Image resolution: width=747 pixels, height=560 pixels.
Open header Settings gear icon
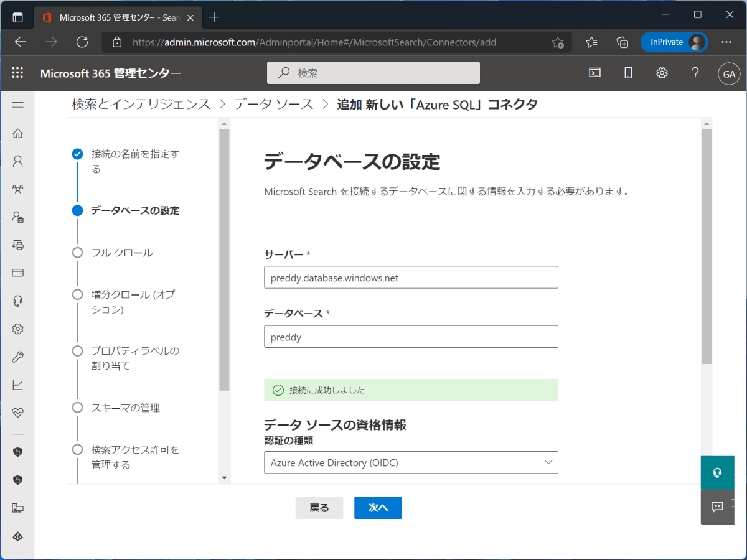[662, 73]
